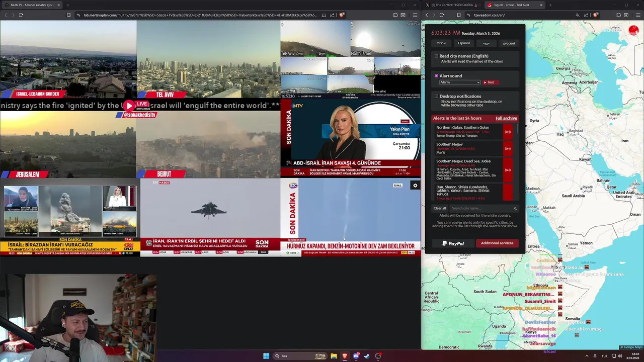Bookmark the tzevaadom.co.il page
Image resolution: width=644 pixels, height=362 pixels.
click(x=459, y=15)
